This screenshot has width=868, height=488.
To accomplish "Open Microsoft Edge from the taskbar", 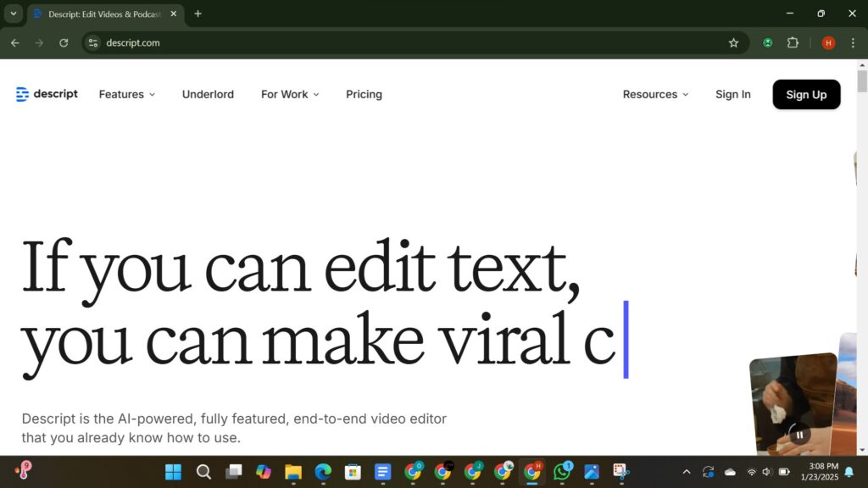I will pyautogui.click(x=323, y=472).
